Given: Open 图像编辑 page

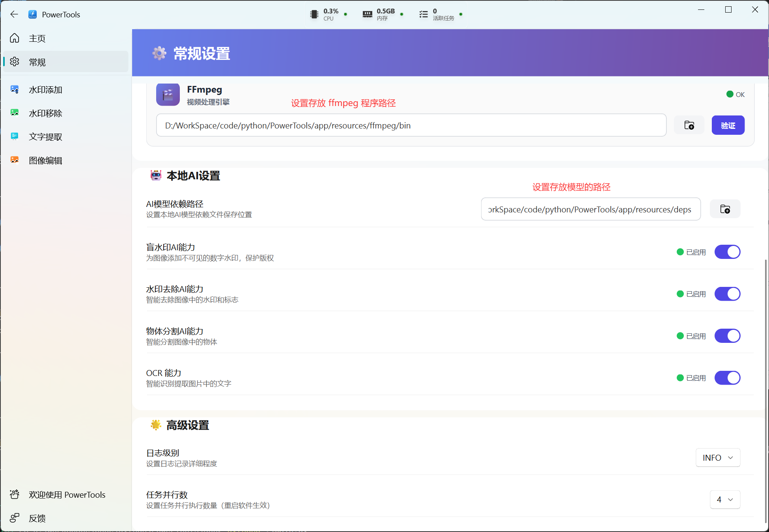Looking at the screenshot, I should [65, 160].
